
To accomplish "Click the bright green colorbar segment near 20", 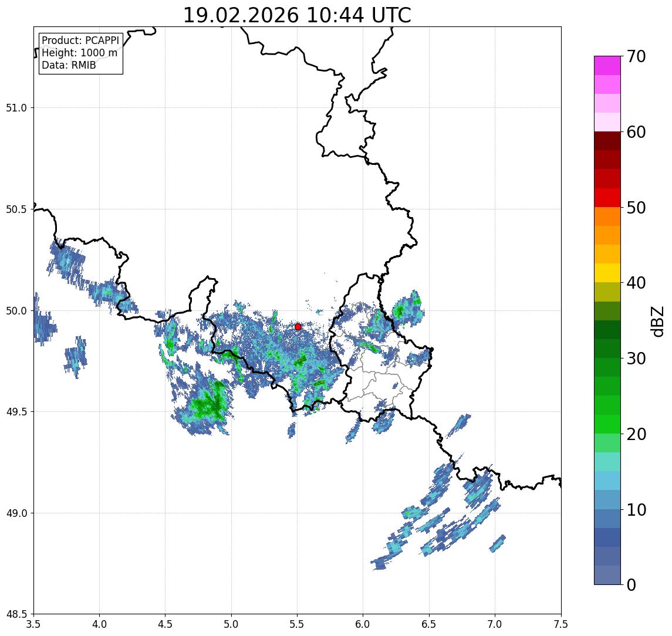I will [x=607, y=424].
